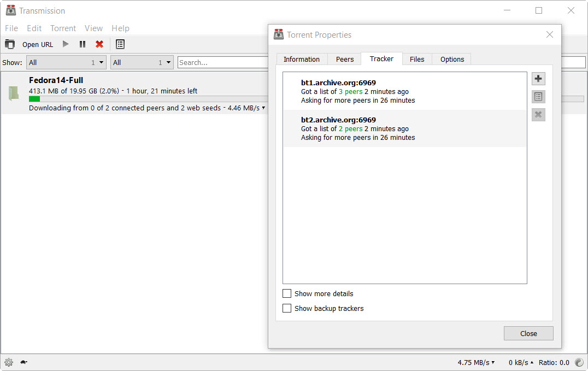Click the '3 peers' green text
Image resolution: width=588 pixels, height=371 pixels.
pyautogui.click(x=351, y=92)
